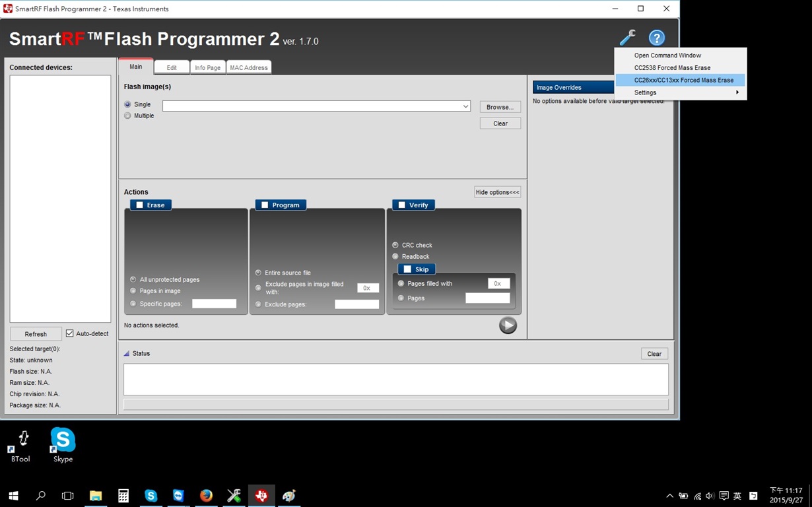Select CRC check verify option
This screenshot has width=812, height=507.
click(395, 245)
